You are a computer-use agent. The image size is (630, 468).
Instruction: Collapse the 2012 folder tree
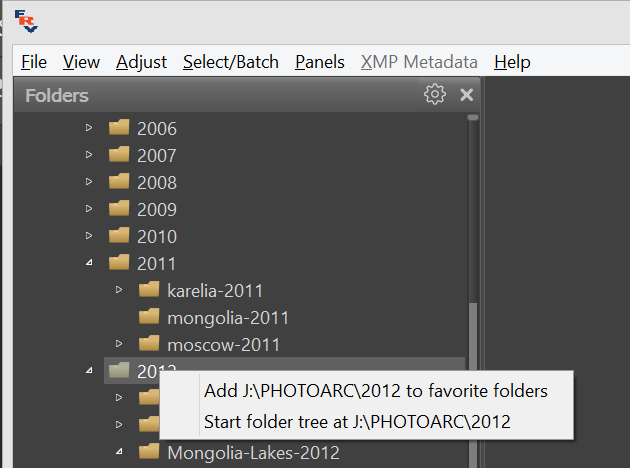(x=89, y=371)
